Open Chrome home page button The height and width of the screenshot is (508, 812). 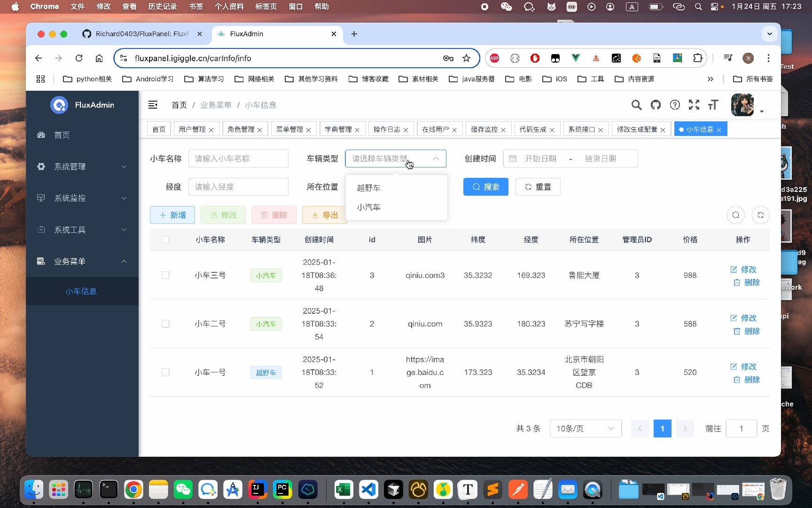click(99, 58)
